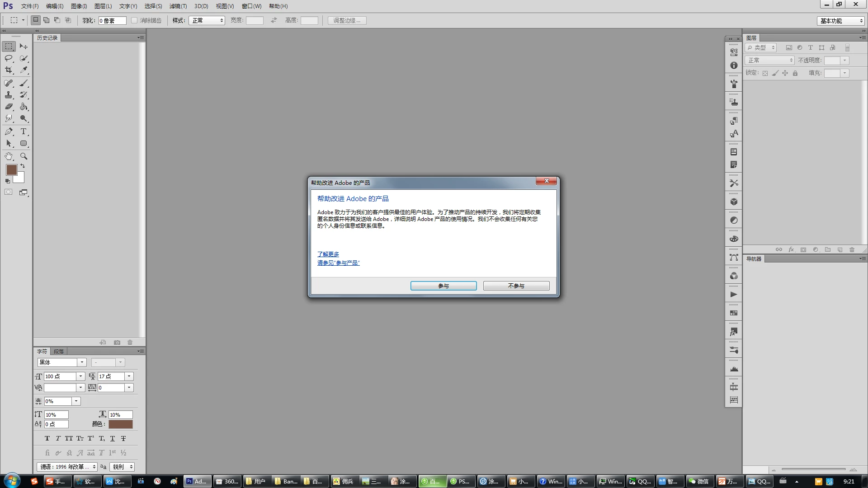
Task: Select the Rectangular Marquee tool
Action: 9,47
